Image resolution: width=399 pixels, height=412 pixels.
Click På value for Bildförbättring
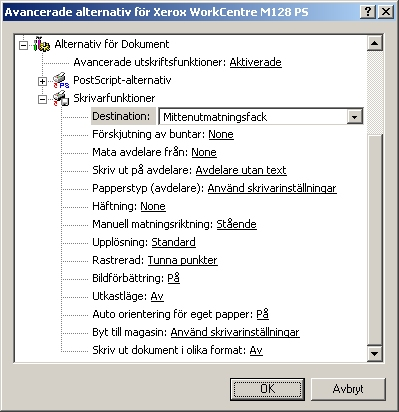coord(173,278)
